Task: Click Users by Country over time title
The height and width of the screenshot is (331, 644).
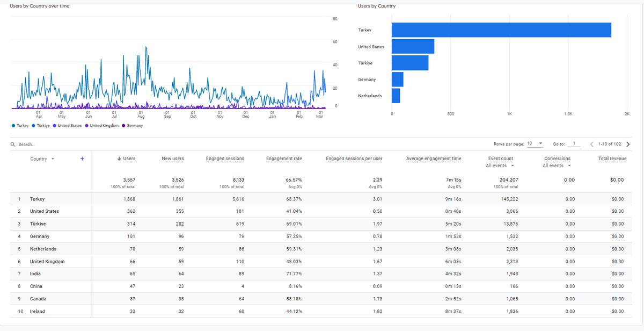Action: point(39,6)
